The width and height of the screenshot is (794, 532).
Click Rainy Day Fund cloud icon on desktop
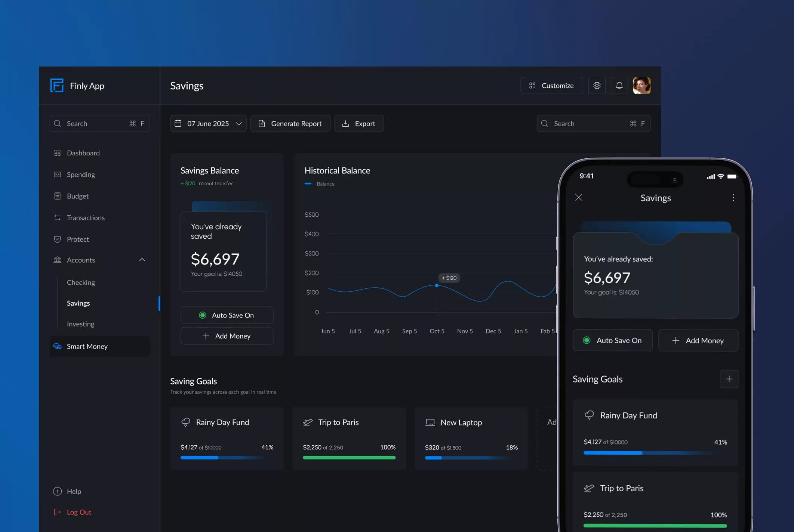coord(186,422)
